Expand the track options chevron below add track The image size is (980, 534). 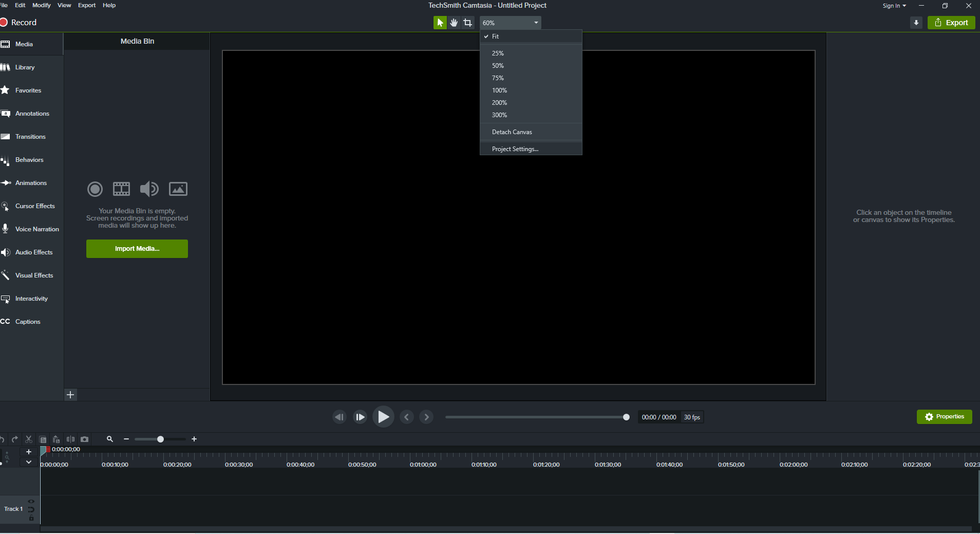tap(29, 462)
